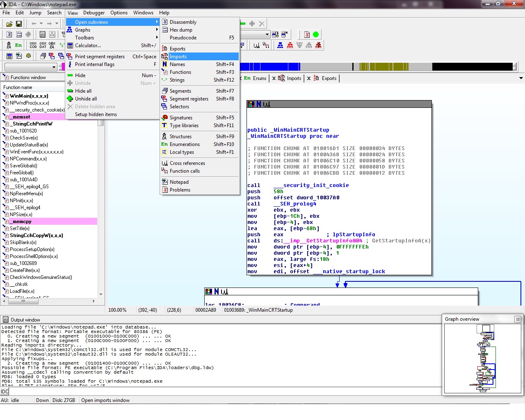
Task: Click the green circle toolbar icon
Action: 316,34
